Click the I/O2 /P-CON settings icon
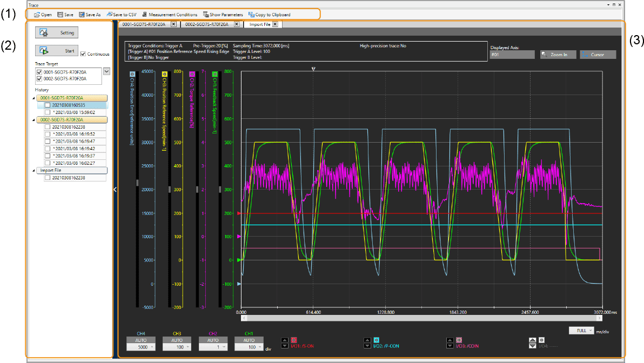 pyautogui.click(x=377, y=340)
